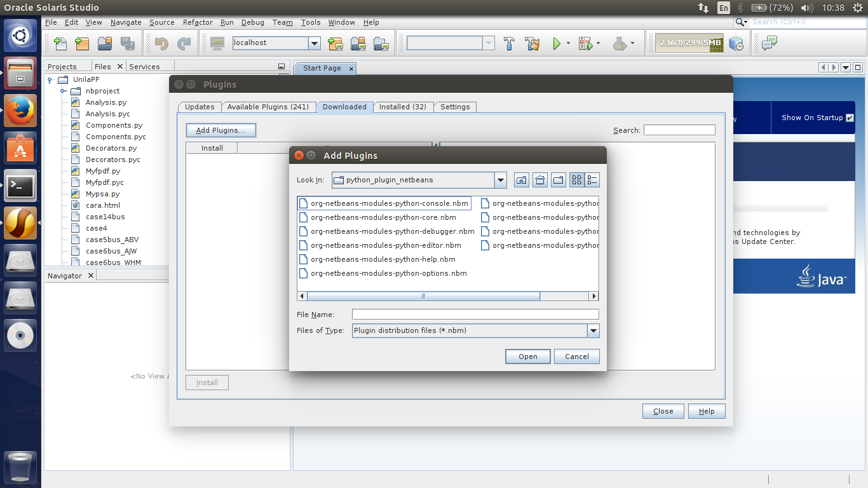The width and height of the screenshot is (868, 488).
Task: Click the Redo arrow in the toolbar
Action: click(x=184, y=43)
